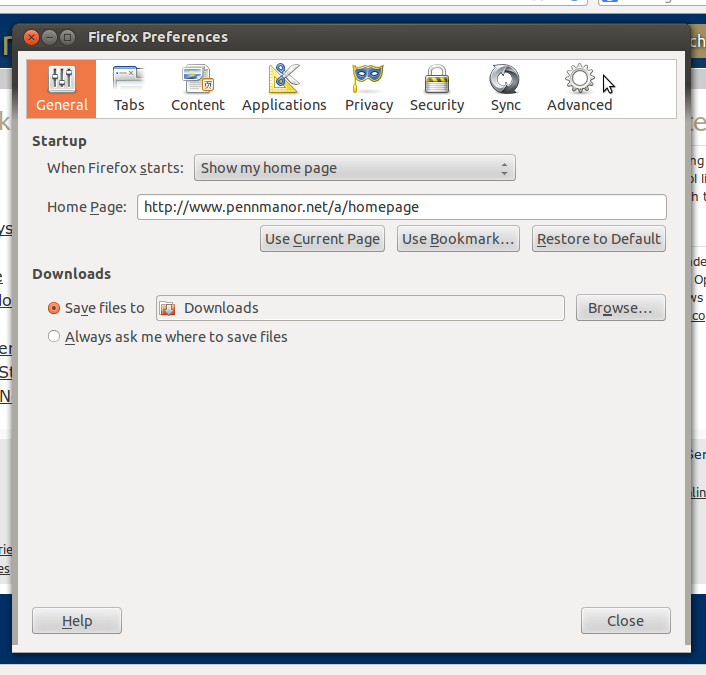
Task: Open the Content preferences pane
Action: [198, 89]
